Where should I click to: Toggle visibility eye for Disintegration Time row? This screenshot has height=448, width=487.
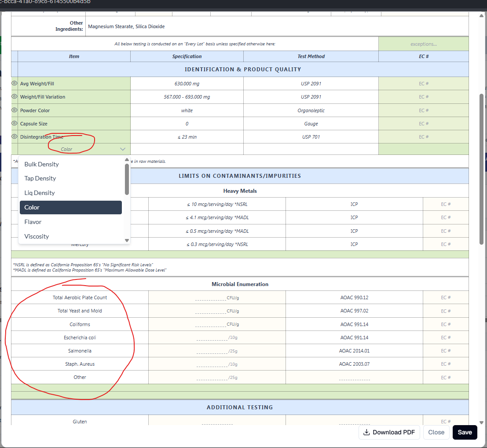coord(14,137)
